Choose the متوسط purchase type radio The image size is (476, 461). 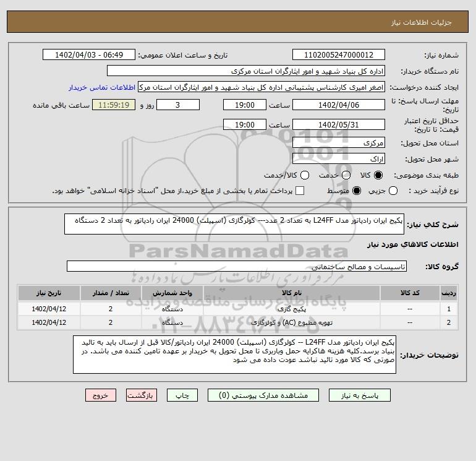(357, 191)
